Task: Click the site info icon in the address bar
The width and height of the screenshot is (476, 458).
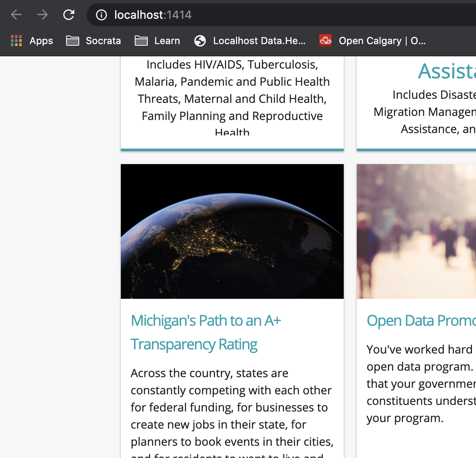Action: click(101, 15)
